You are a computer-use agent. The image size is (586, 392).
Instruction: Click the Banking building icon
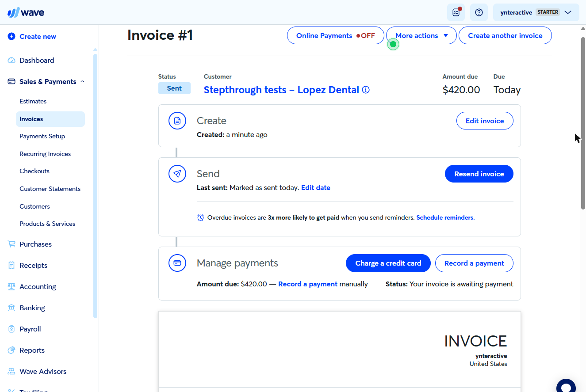(11, 308)
